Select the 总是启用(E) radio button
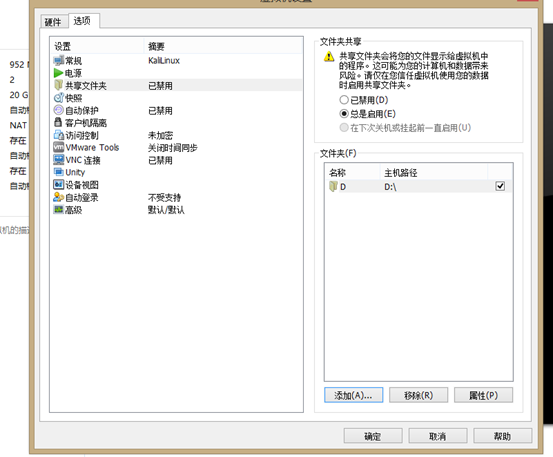Screen dimensions: 553x457 pyautogui.click(x=344, y=114)
